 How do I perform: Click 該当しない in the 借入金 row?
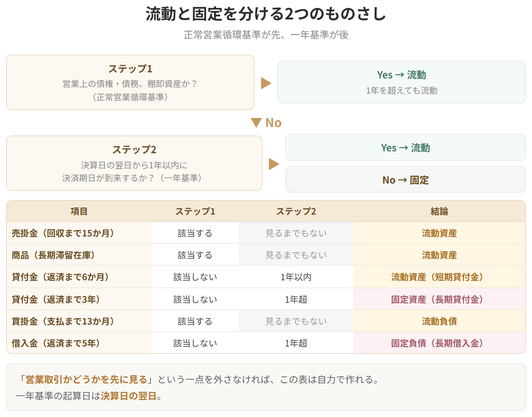click(195, 343)
